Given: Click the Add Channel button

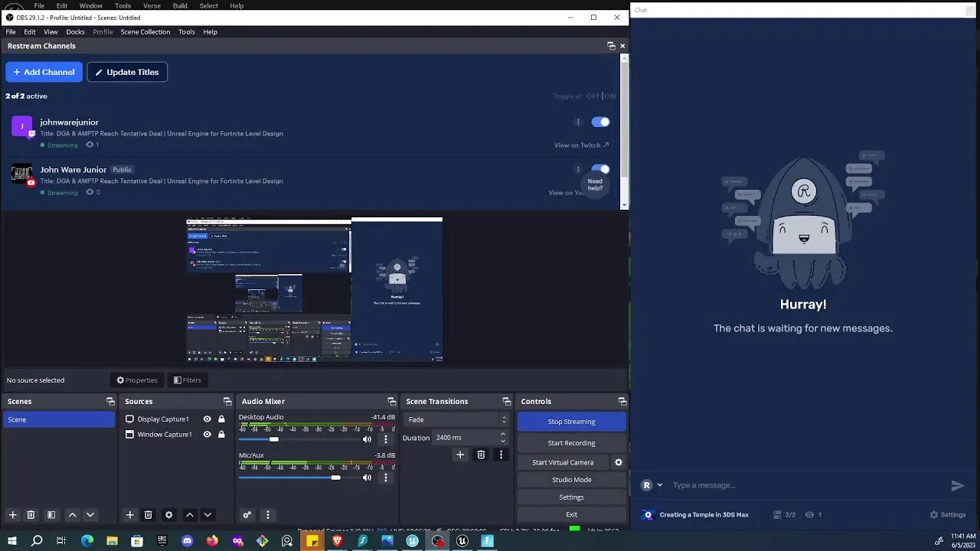Looking at the screenshot, I should (x=44, y=72).
